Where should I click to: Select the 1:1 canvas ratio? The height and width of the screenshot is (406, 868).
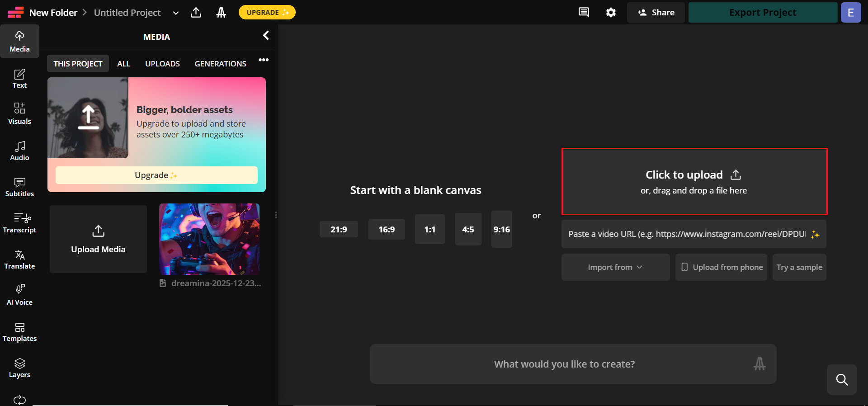429,229
